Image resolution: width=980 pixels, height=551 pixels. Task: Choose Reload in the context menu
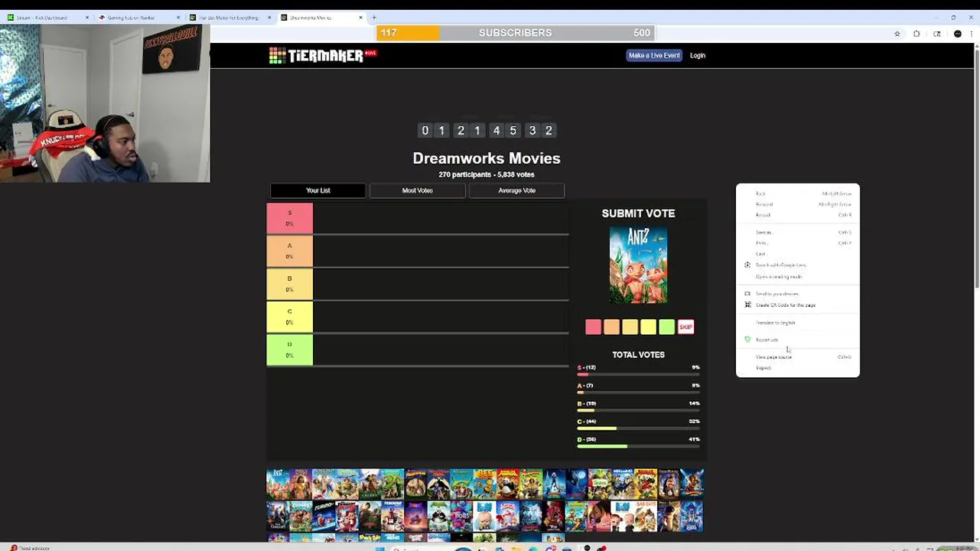pos(798,215)
